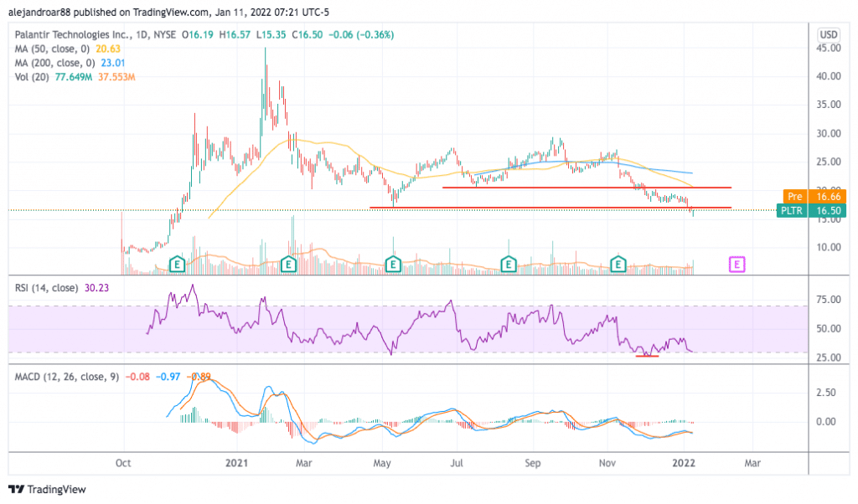Viewport: 858px width, 504px height.
Task: Click the Pre 16.66 price label
Action: click(x=814, y=196)
